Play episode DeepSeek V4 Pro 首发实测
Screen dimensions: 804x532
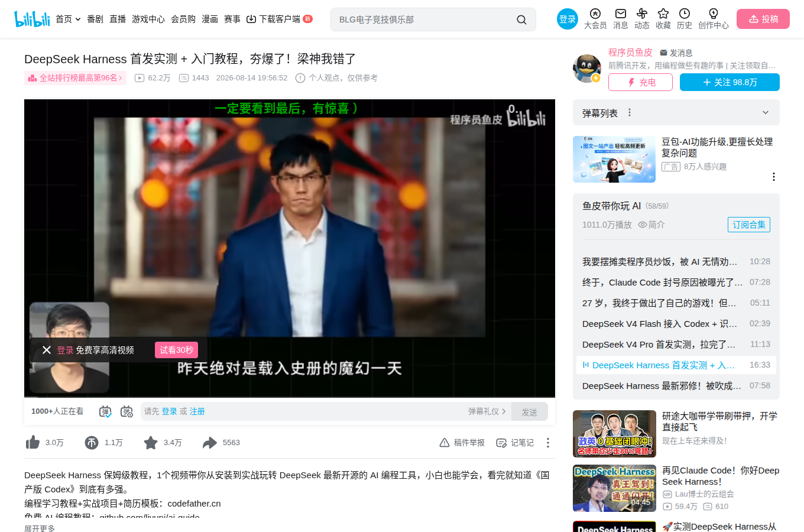coord(676,344)
